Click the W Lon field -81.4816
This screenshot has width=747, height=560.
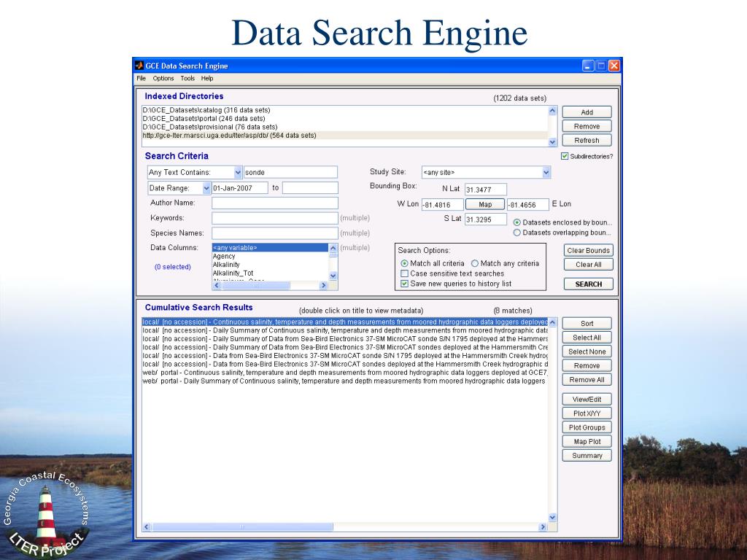pos(443,205)
